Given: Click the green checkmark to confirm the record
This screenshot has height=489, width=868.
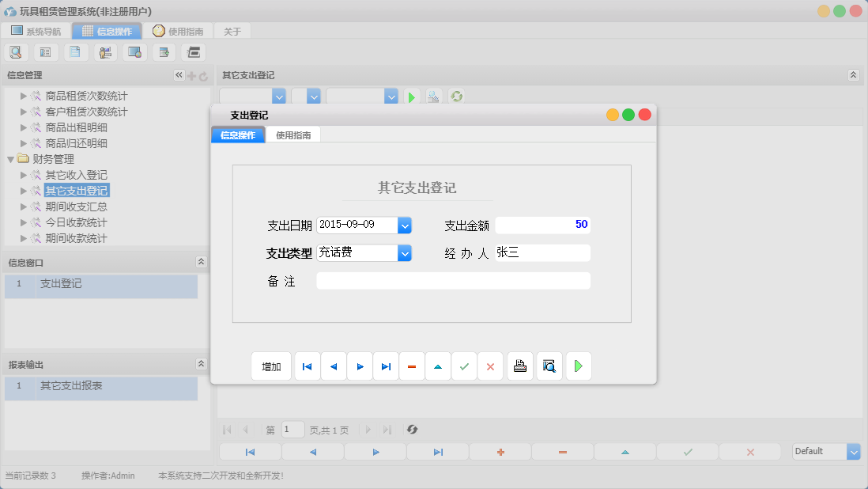Looking at the screenshot, I should coord(464,366).
